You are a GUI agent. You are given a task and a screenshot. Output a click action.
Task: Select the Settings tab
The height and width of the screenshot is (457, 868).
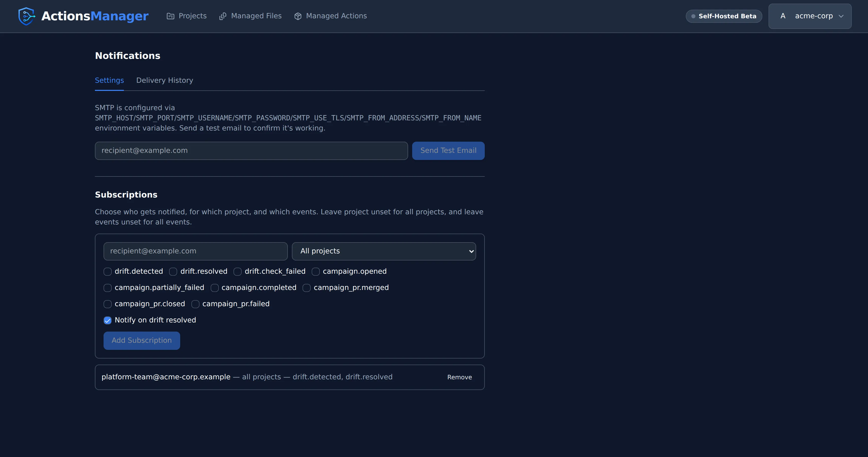click(109, 80)
